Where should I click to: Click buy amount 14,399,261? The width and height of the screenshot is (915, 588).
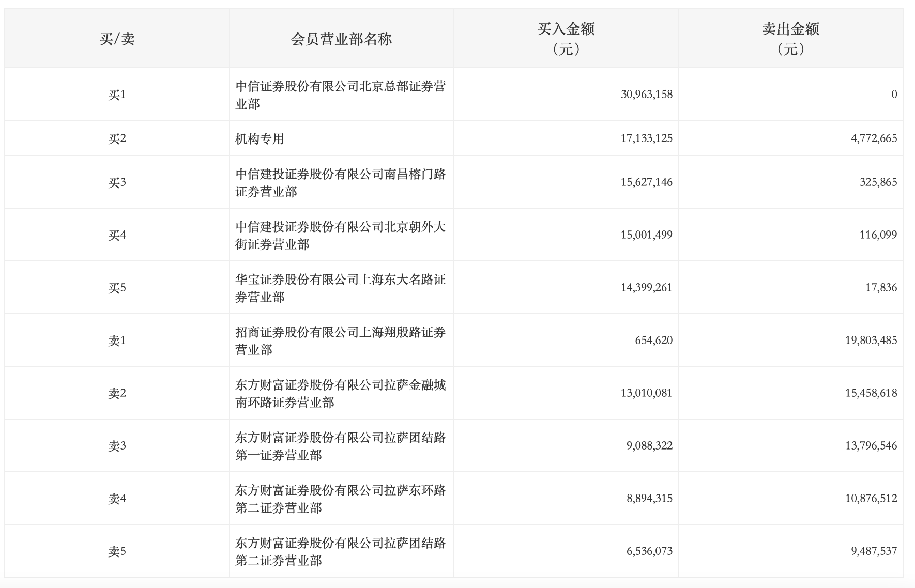(647, 287)
